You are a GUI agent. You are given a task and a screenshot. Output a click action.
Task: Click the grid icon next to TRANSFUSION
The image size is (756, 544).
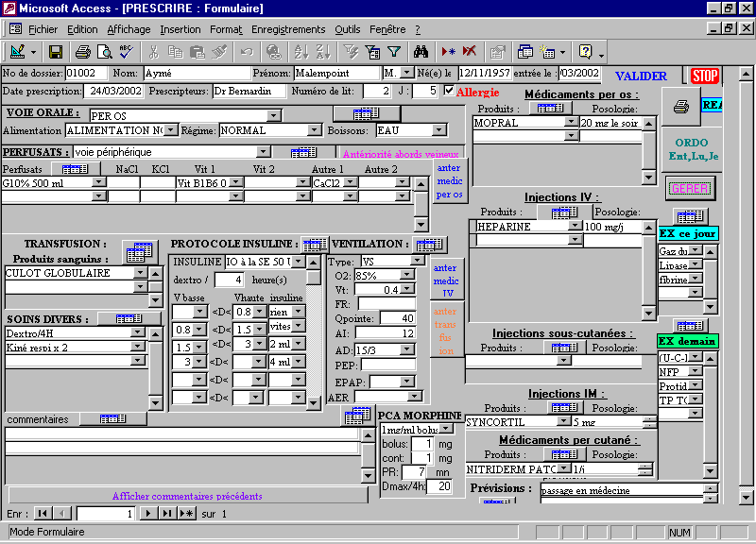(x=139, y=252)
